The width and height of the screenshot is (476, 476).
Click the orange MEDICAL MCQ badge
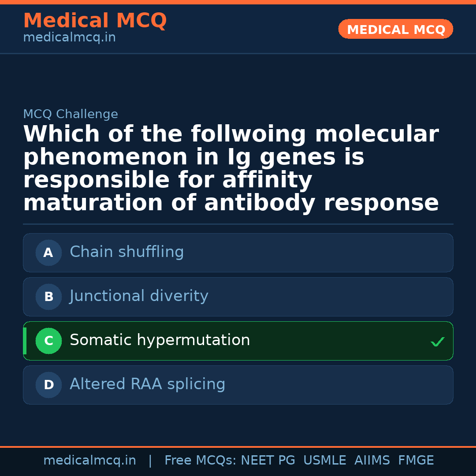[x=396, y=30]
